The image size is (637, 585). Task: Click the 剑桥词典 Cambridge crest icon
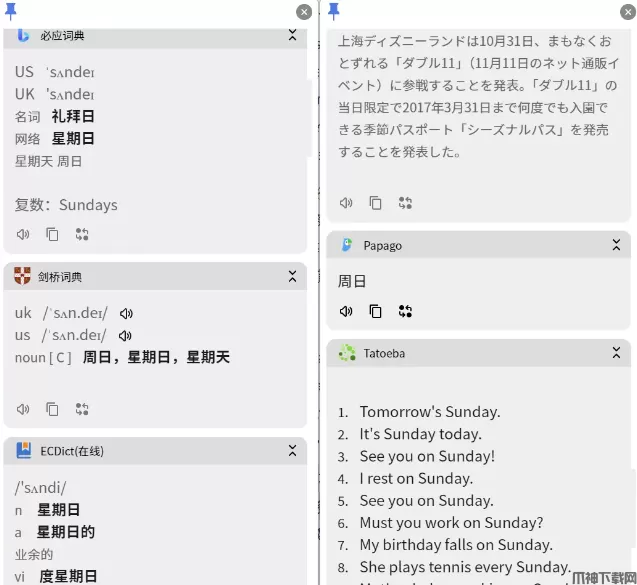point(22,276)
